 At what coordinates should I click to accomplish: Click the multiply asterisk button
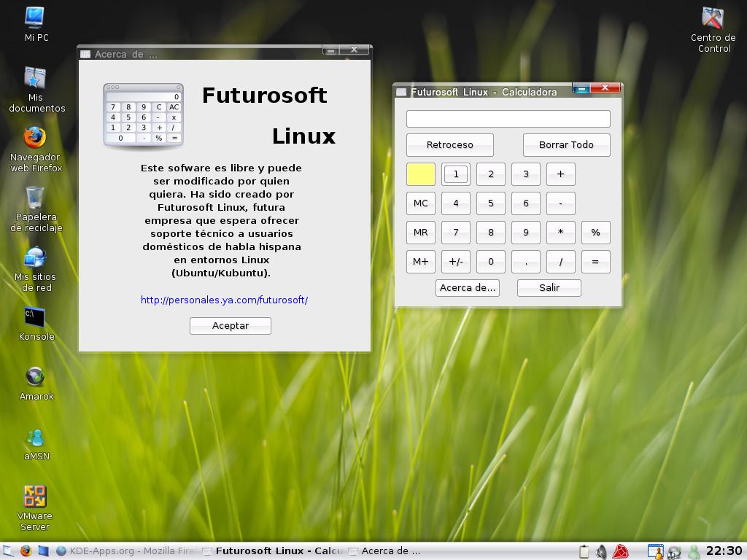click(x=561, y=233)
